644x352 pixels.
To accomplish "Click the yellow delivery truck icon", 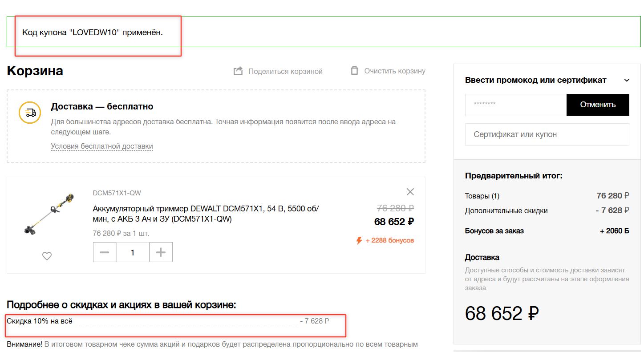I will (x=30, y=113).
